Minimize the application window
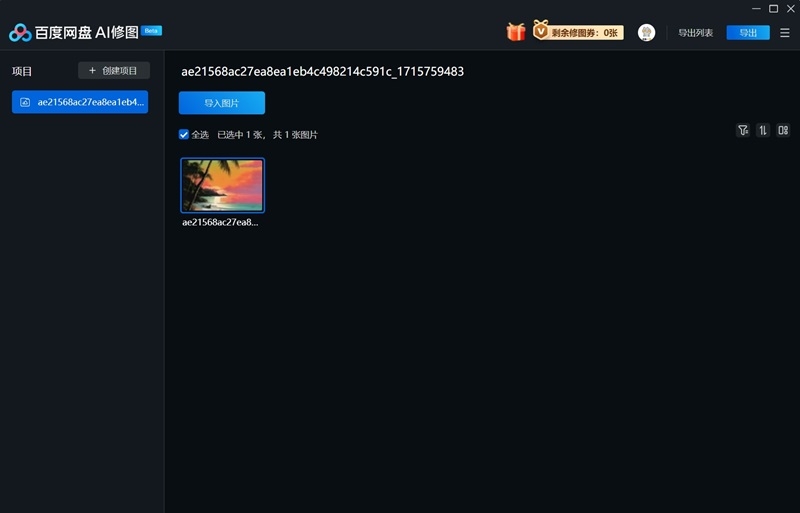 click(756, 9)
